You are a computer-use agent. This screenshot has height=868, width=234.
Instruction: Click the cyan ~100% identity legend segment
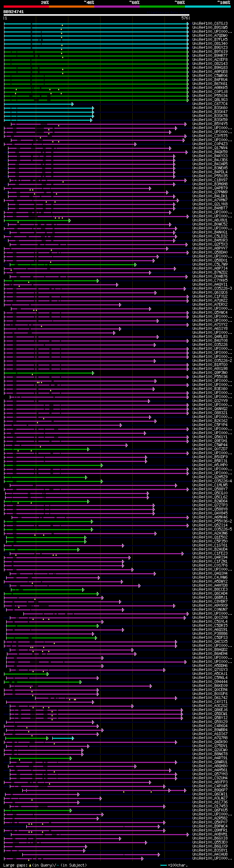(207, 7)
